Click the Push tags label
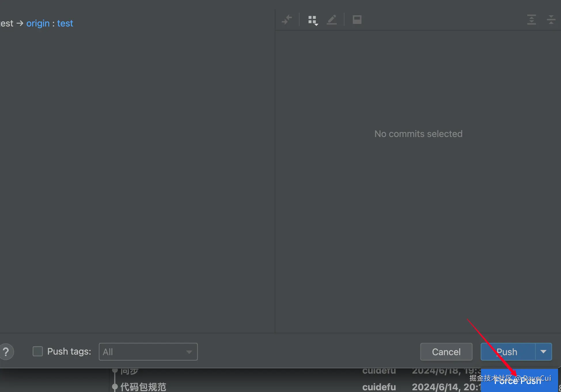This screenshot has height=392, width=561. [x=69, y=351]
